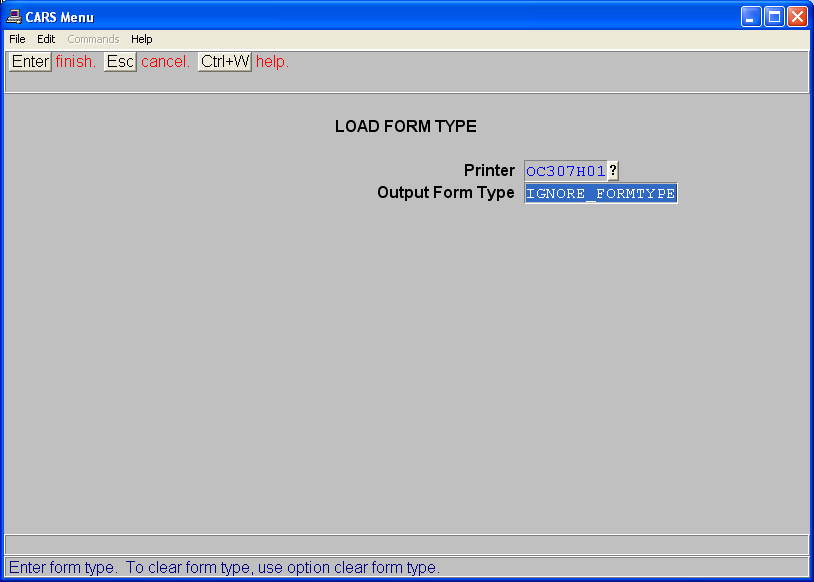The image size is (814, 582).
Task: Click the red 'cancel.' text
Action: coord(166,62)
